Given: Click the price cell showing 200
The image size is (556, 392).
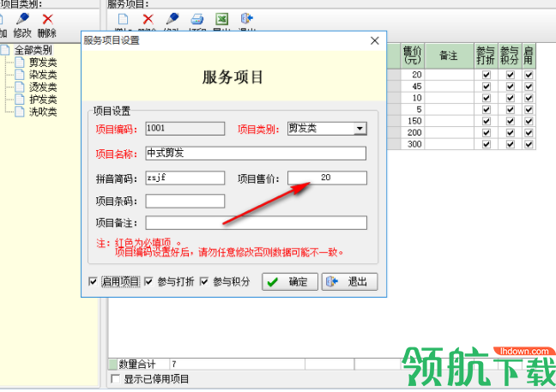Looking at the screenshot, I should click(x=413, y=133).
